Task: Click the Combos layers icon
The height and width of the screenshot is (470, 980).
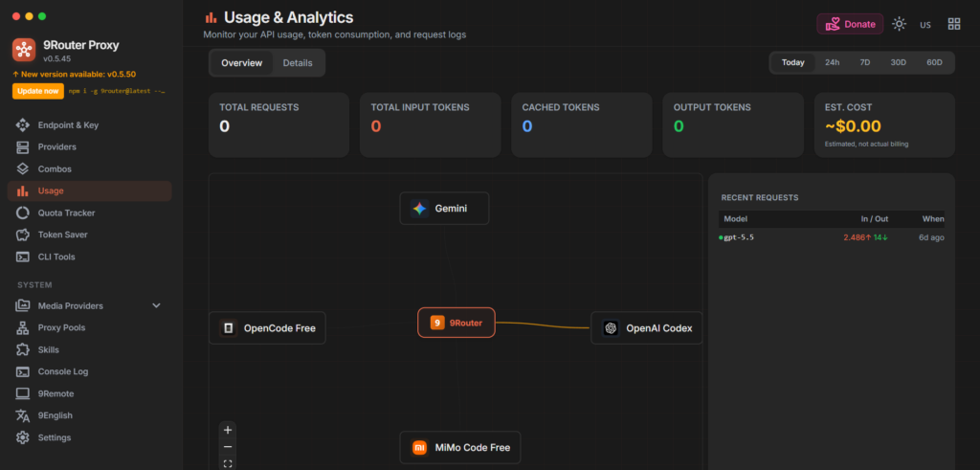Action: click(23, 168)
